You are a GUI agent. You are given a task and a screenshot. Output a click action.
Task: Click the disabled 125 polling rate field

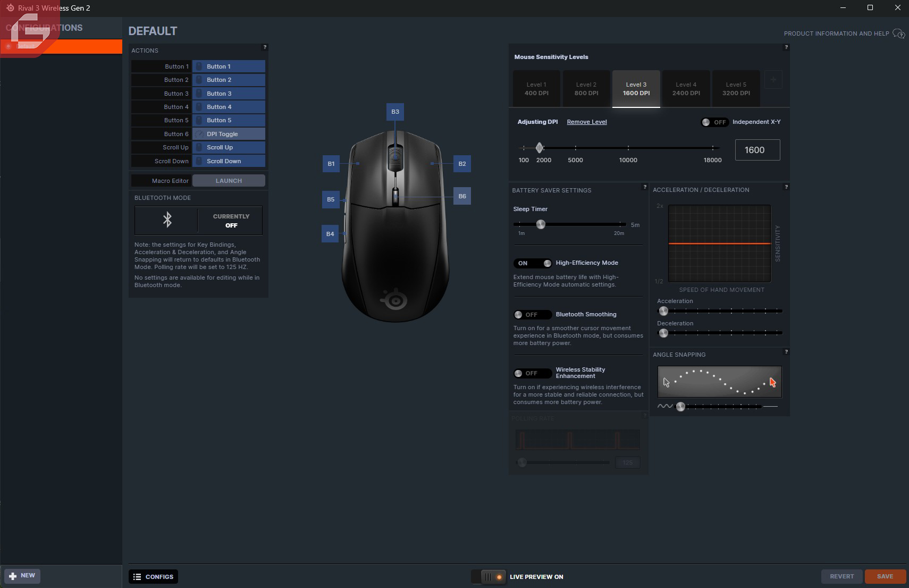tap(628, 463)
